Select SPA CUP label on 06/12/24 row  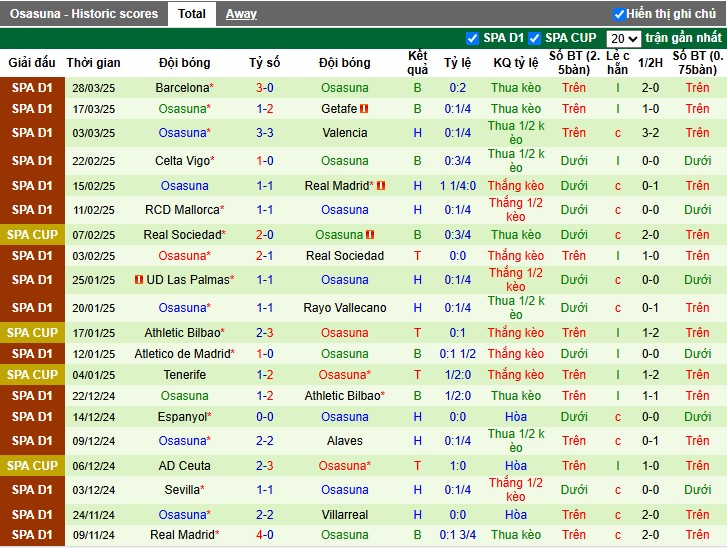(32, 466)
